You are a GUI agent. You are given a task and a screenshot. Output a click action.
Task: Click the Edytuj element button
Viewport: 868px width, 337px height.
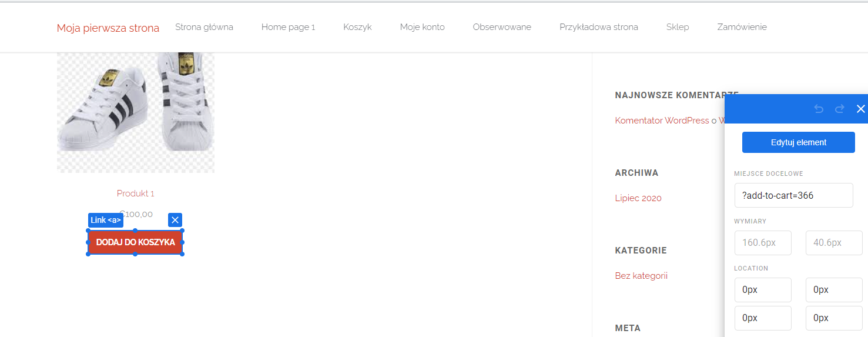798,142
